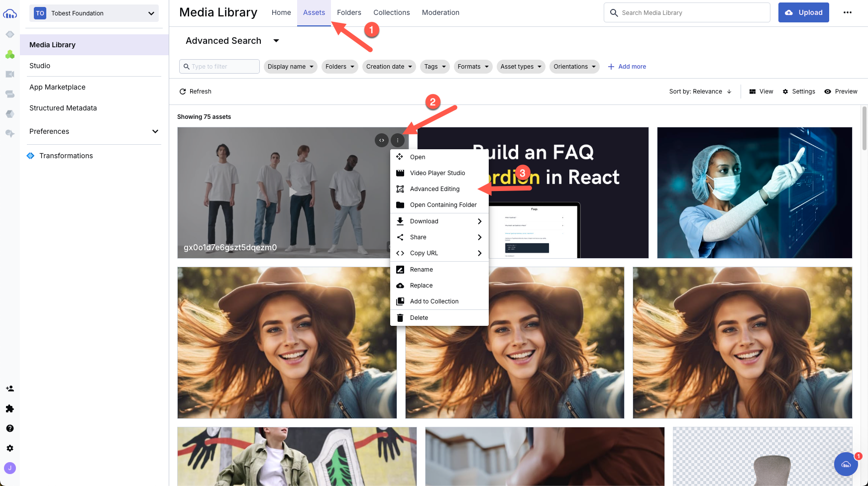Expand the Preferences section chevron
This screenshot has height=486, width=868.
155,131
